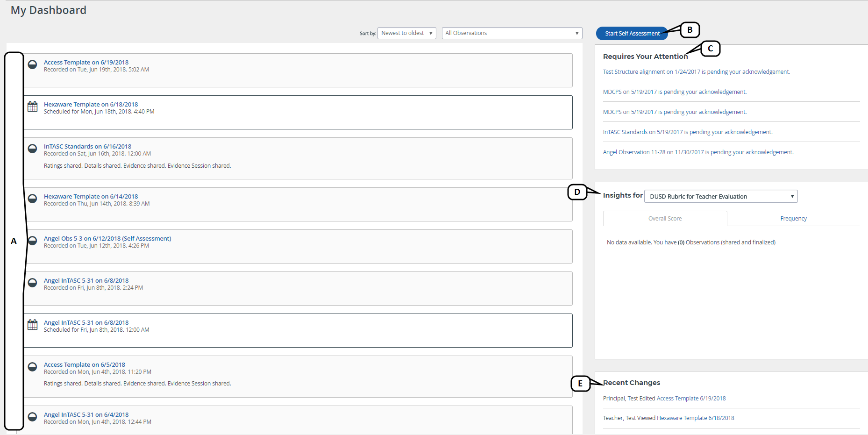This screenshot has height=435, width=868.
Task: Open Angel Observation 11-28 acknowledgement link
Action: [x=698, y=152]
